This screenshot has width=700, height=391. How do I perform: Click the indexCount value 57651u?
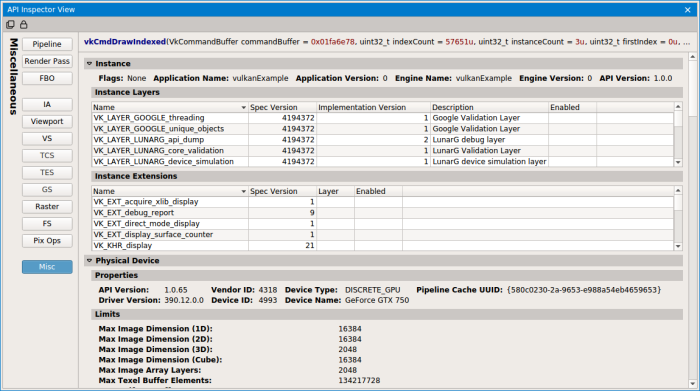459,42
